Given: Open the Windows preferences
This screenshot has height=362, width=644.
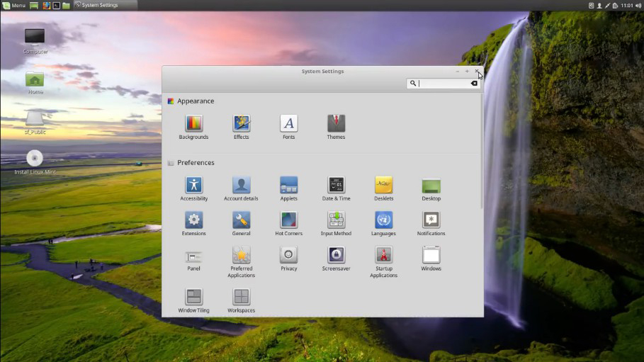Looking at the screenshot, I should (x=431, y=259).
